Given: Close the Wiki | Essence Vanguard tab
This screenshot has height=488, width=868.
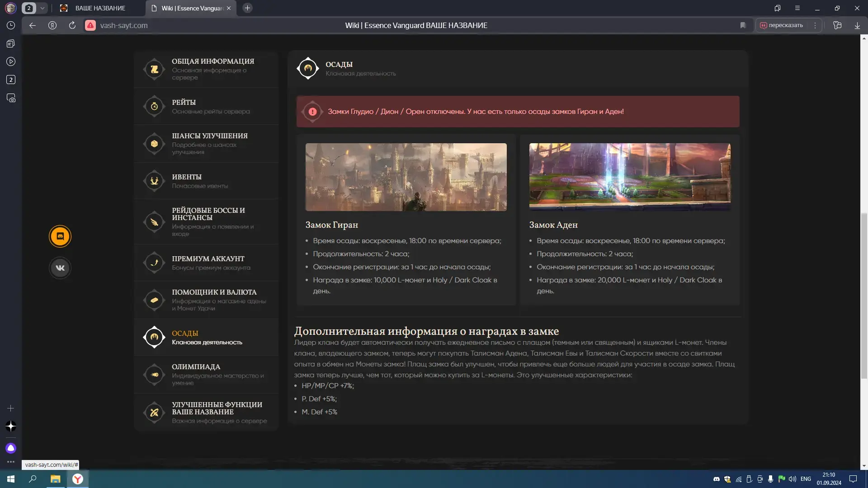Looking at the screenshot, I should click(x=229, y=8).
